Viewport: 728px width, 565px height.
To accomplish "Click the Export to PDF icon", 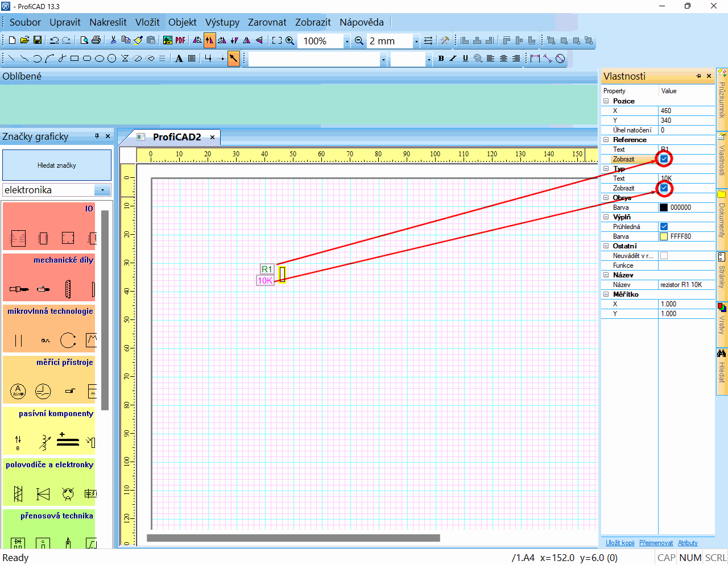I will tap(180, 40).
